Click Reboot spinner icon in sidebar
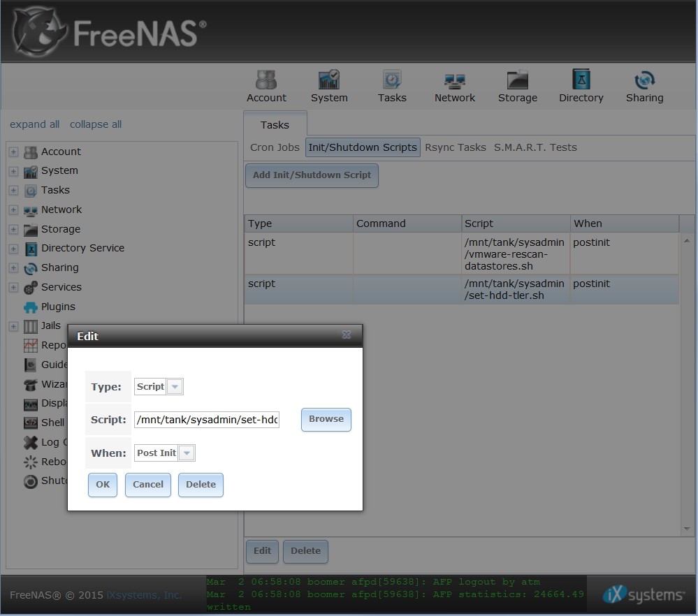 click(x=30, y=462)
